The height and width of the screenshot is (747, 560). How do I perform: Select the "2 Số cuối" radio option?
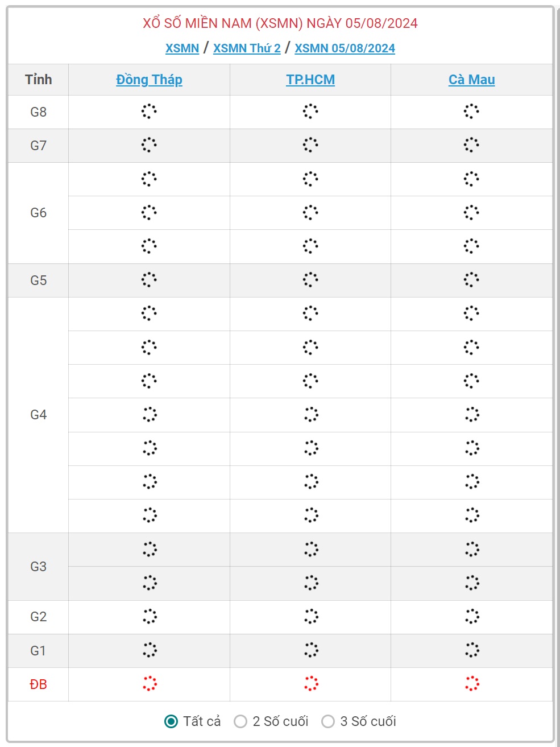pyautogui.click(x=240, y=721)
